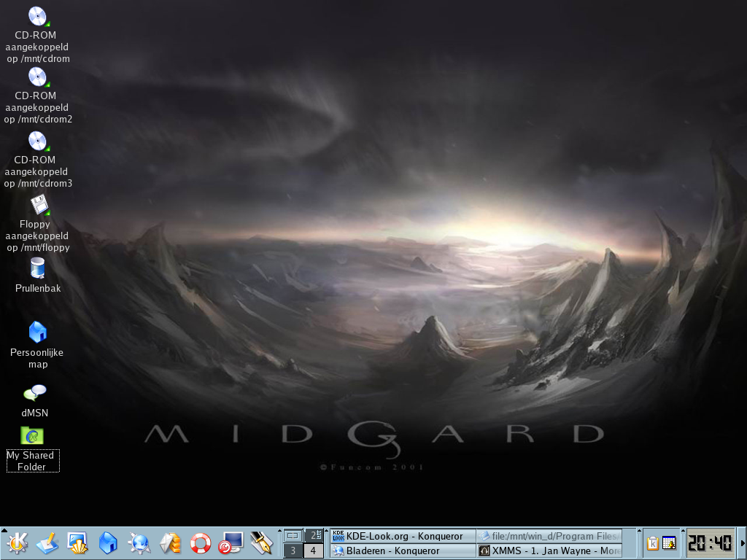Screen dimensions: 747x560
Task: Activate KDE-Look.org - Konqueror taskbar entry
Action: coord(403,536)
